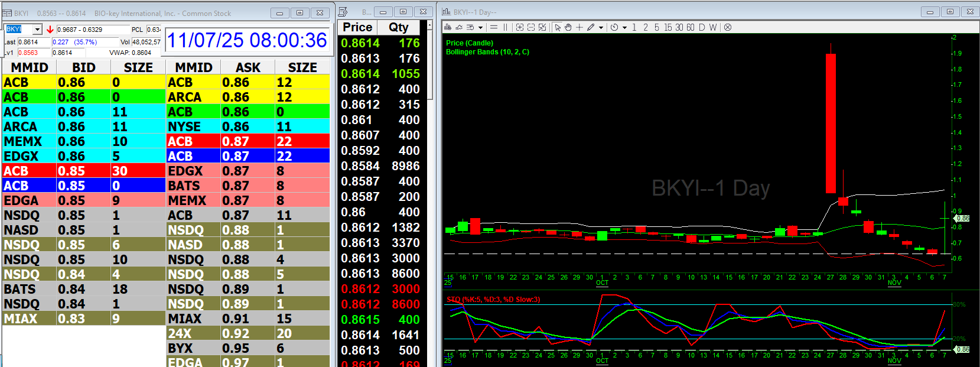980x367 pixels.
Task: Select the crosshair plus tool
Action: [x=579, y=27]
